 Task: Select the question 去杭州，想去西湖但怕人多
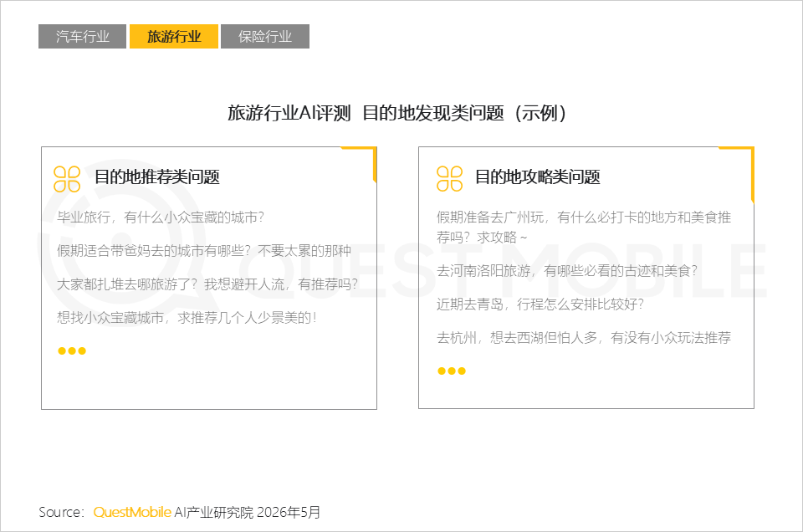point(584,337)
